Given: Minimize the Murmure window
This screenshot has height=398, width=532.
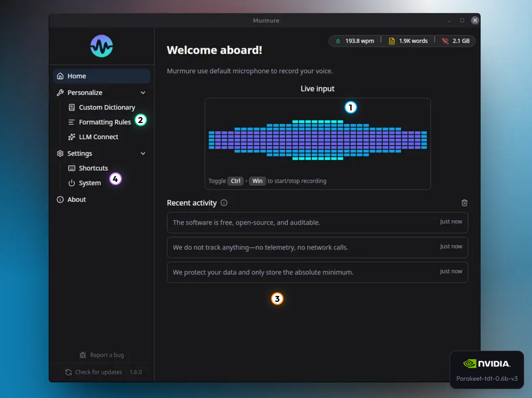Looking at the screenshot, I should tap(449, 21).
